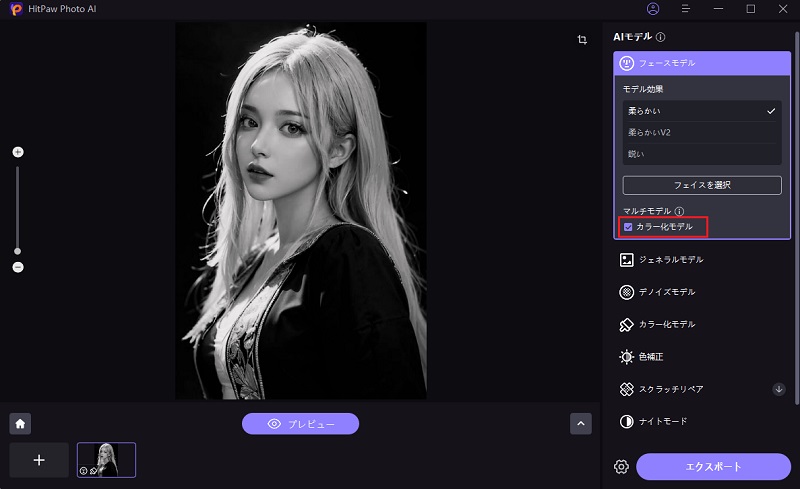
Task: Collapse the bottom thumbnail panel chevron
Action: (x=581, y=424)
